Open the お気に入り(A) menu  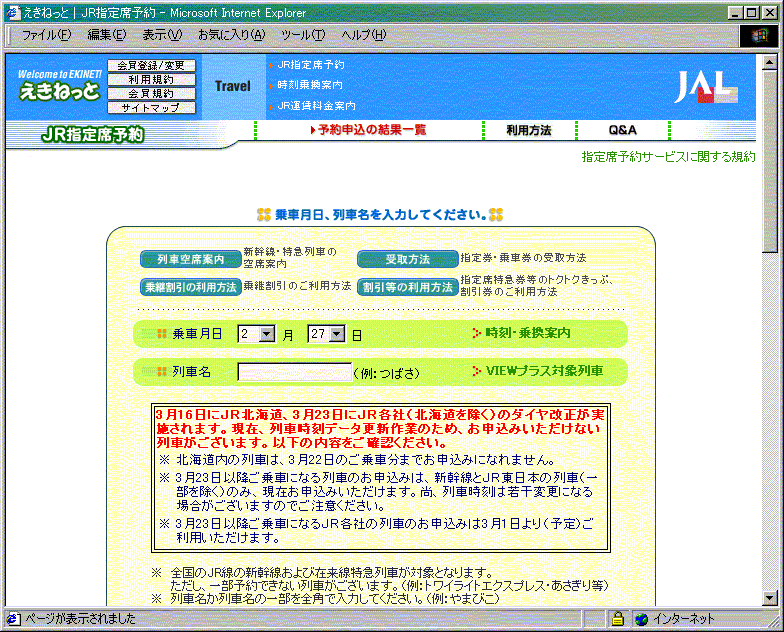232,35
